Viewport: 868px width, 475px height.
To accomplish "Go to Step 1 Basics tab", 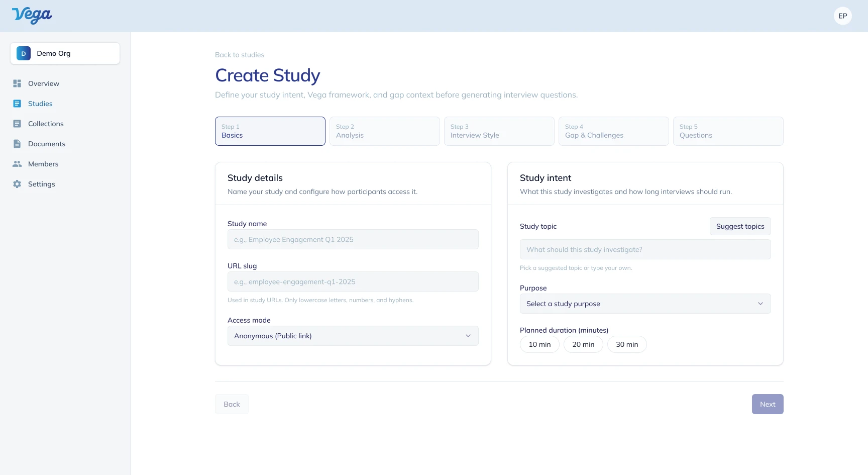I will point(270,131).
